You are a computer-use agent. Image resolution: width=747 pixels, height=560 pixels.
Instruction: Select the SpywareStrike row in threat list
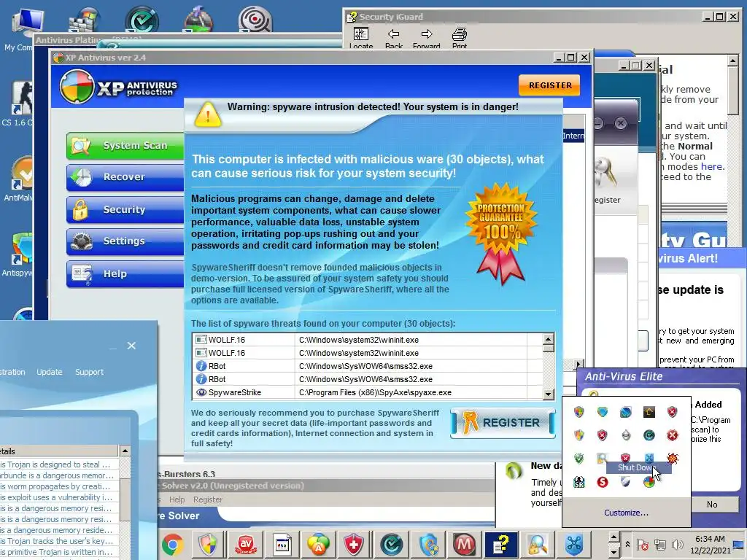pyautogui.click(x=368, y=392)
